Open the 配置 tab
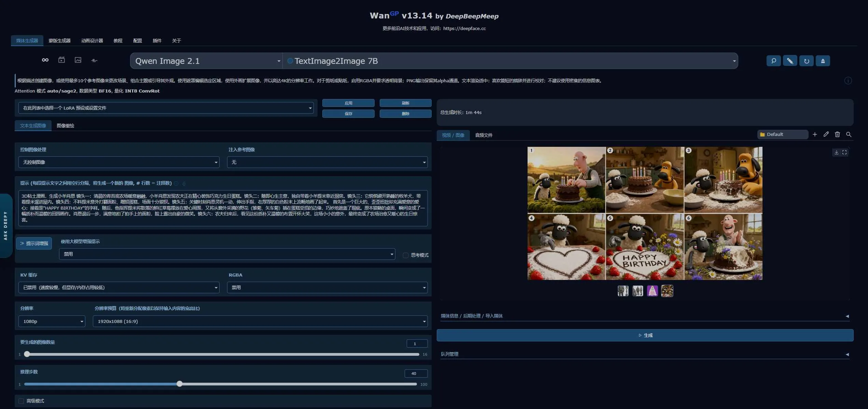868x409 pixels. (137, 41)
